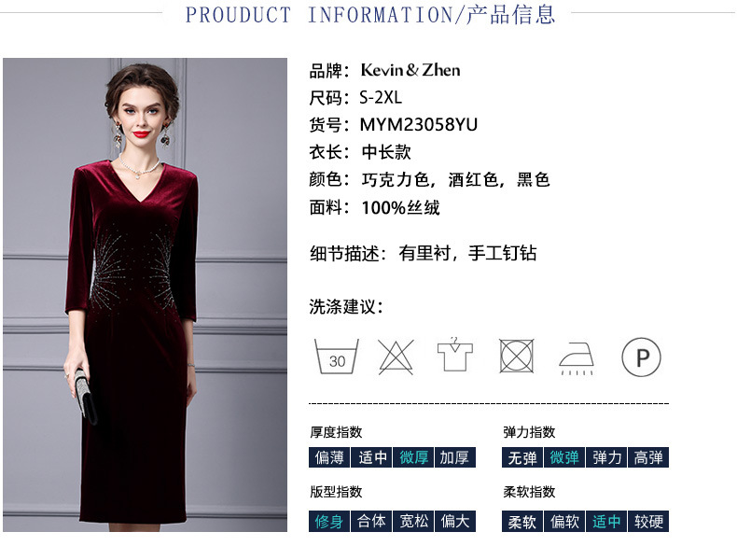Click the product code MYM23058YU
Screen dimensions: 737x560
[x=418, y=125]
